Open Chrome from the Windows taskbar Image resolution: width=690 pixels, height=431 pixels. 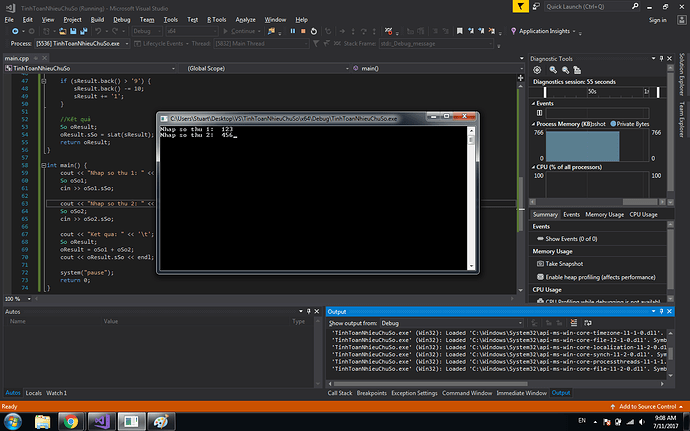(72, 422)
